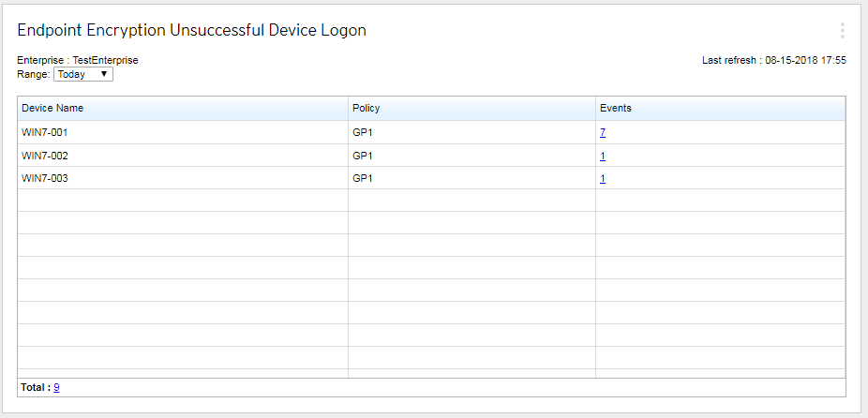This screenshot has height=418, width=868.
Task: Click the Endpoint Encryption Unsuccessful Device Logon title
Action: (x=191, y=31)
